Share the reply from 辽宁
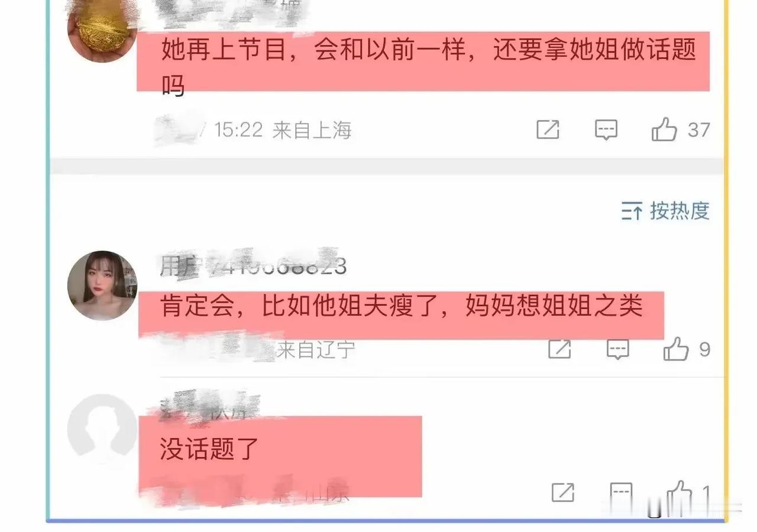 point(559,350)
